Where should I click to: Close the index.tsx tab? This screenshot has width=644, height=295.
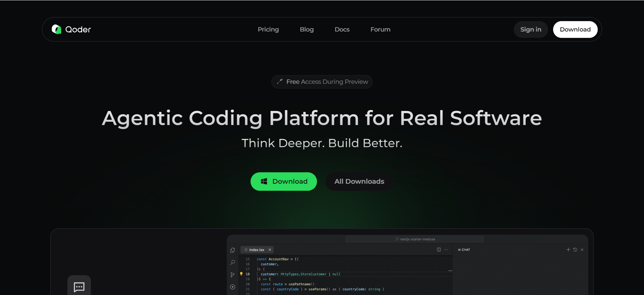(270, 250)
